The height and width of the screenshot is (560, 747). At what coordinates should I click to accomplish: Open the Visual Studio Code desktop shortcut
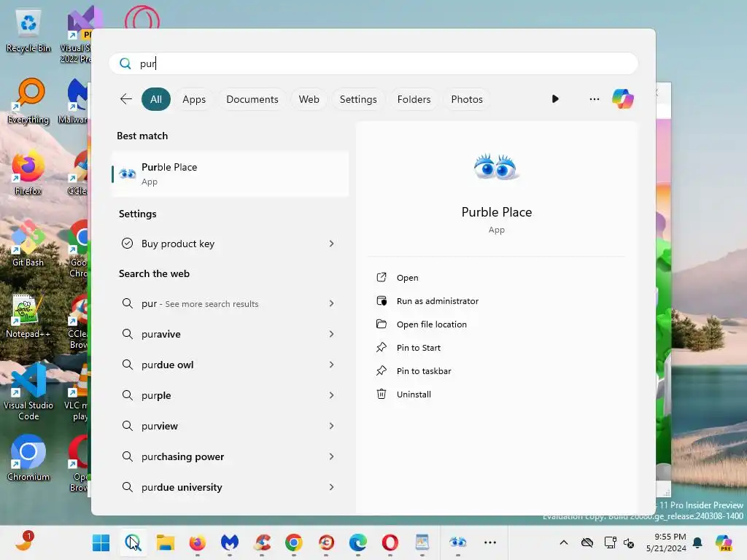28,392
